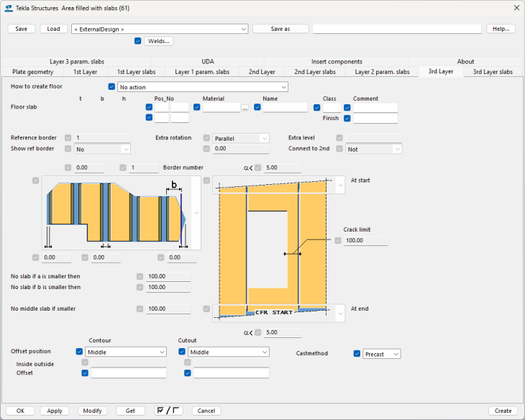Switch to the 1st Layer tab
Viewport: 525px width, 420px height.
coord(86,72)
